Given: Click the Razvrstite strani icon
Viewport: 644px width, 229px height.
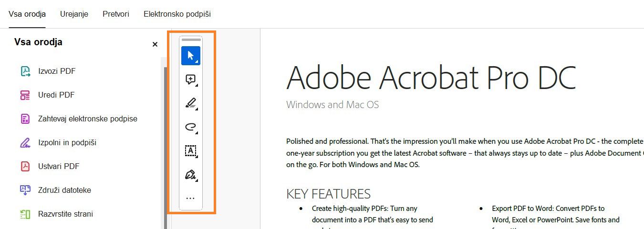Looking at the screenshot, I should coord(25,214).
